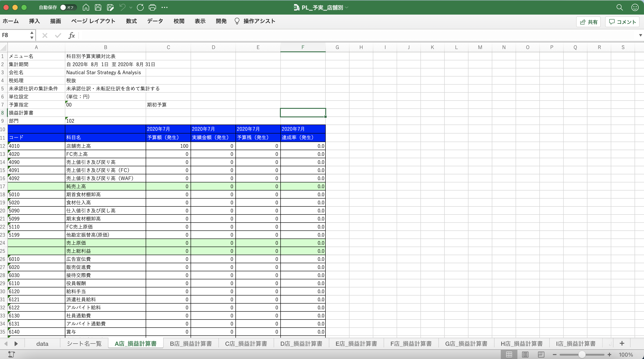
Task: Click the Name Box showing F8
Action: pyautogui.click(x=15, y=35)
